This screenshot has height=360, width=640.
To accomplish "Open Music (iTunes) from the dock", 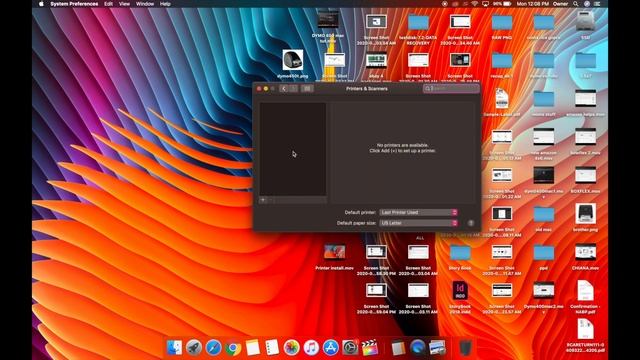I will [311, 347].
